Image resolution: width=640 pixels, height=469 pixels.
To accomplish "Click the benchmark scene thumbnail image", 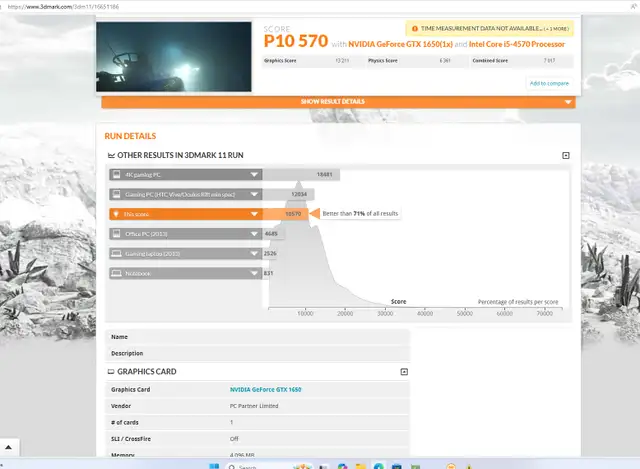I will [x=174, y=57].
